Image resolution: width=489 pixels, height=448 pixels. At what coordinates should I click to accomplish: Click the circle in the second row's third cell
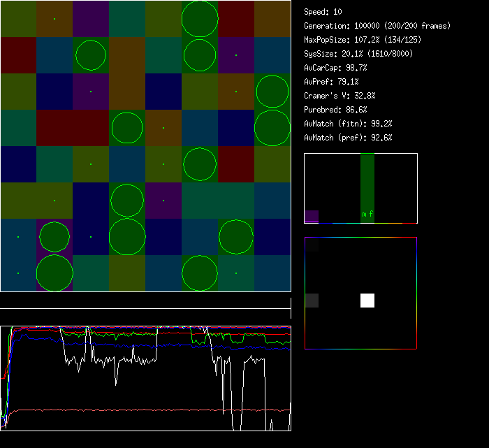click(91, 55)
